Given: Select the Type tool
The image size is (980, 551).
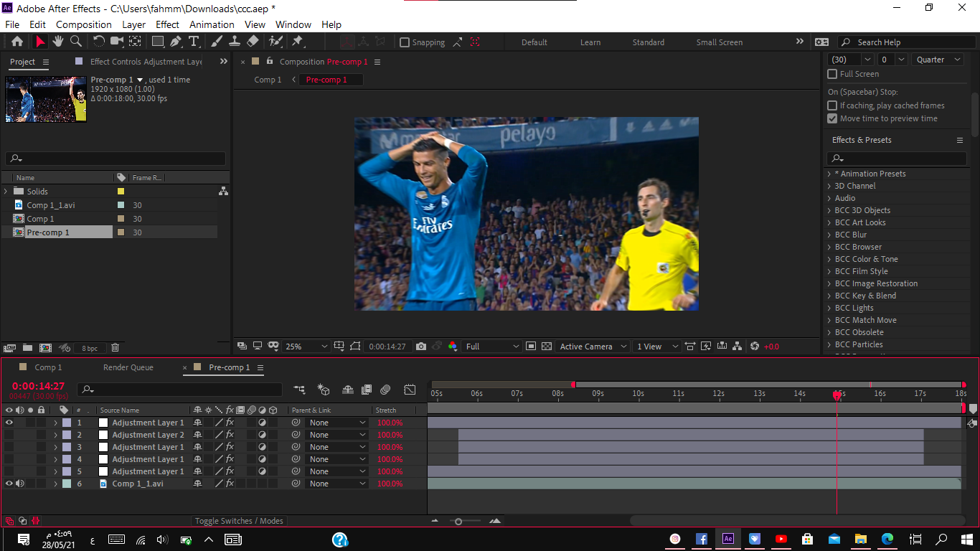Looking at the screenshot, I should (194, 42).
